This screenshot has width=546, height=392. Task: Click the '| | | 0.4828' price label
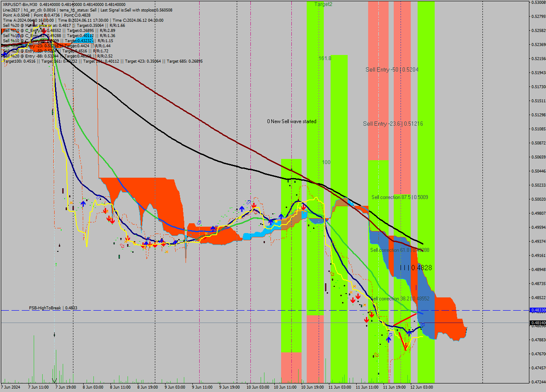tap(416, 268)
